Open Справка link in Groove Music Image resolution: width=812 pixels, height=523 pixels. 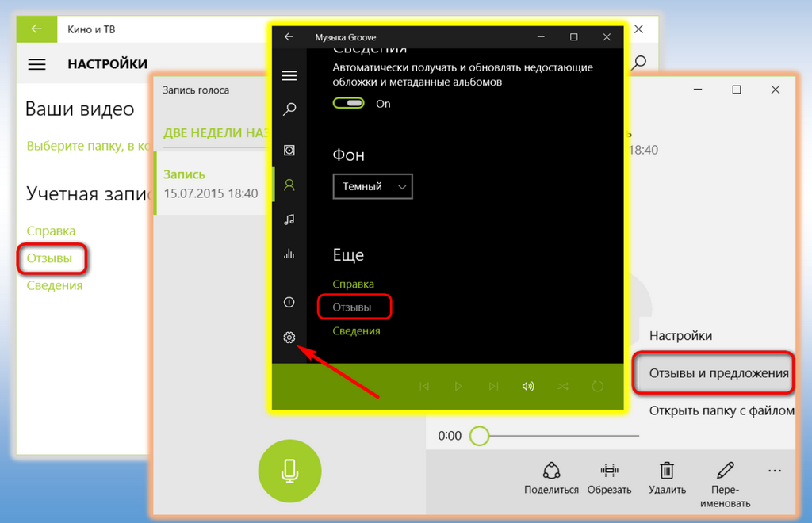click(x=353, y=284)
